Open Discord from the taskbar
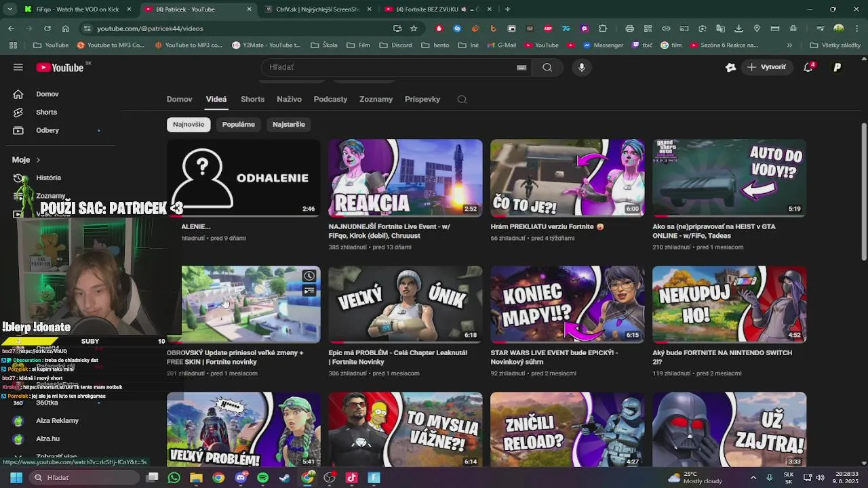 240,477
